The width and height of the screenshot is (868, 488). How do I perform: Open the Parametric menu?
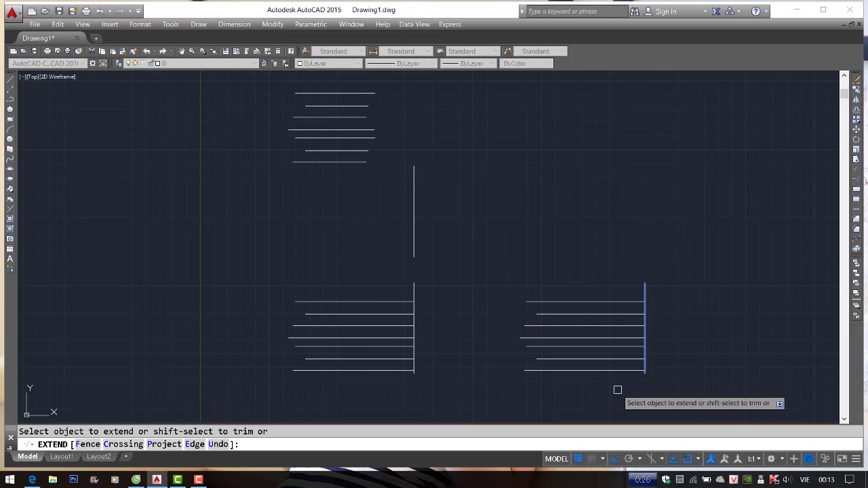311,24
